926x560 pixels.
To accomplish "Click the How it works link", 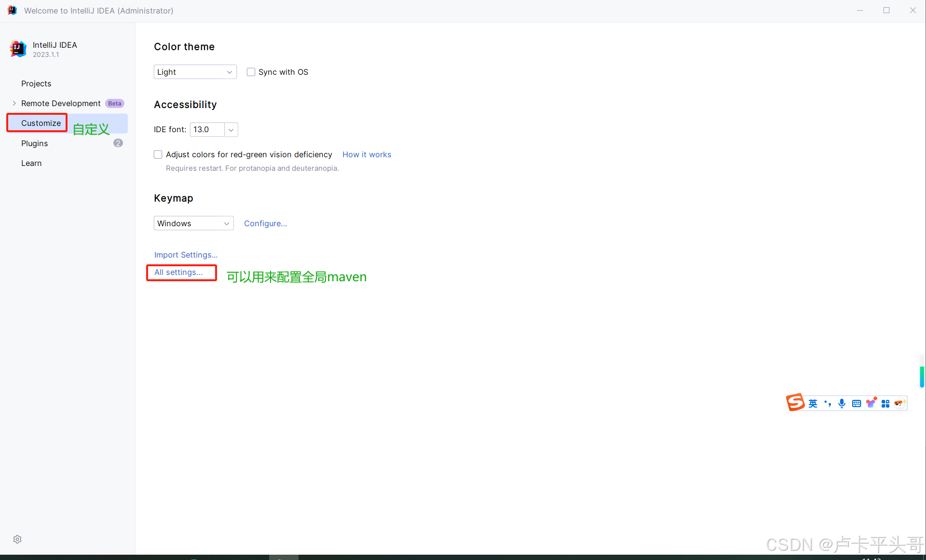I will pos(367,154).
